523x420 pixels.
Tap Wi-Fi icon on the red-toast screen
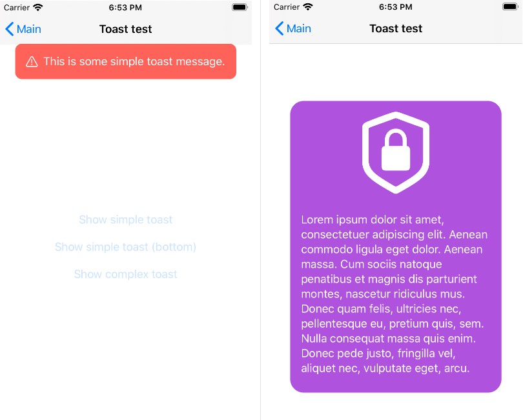pos(38,7)
